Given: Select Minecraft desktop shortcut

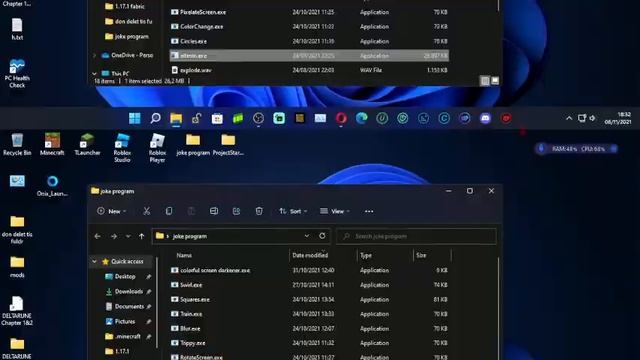Looking at the screenshot, I should [52, 144].
